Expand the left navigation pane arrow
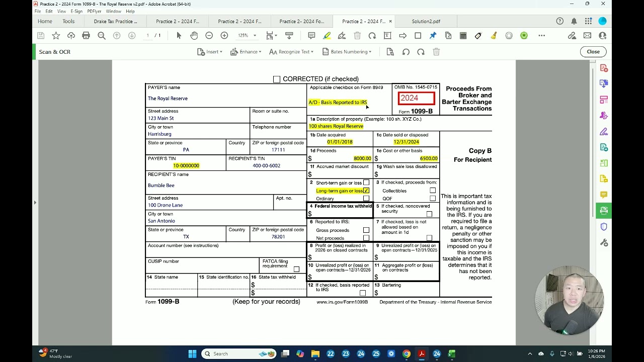Screen dimensions: 644x362 (x=35, y=203)
